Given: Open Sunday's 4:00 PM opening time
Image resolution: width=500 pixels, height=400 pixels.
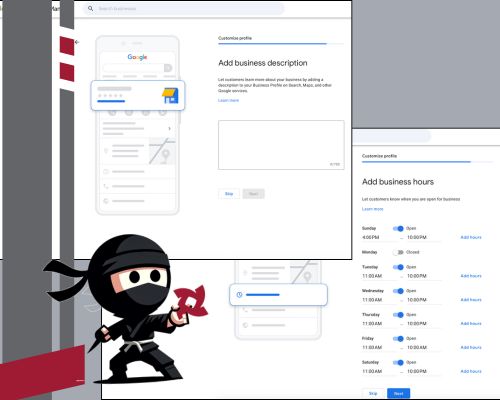Looking at the screenshot, I should point(379,238).
